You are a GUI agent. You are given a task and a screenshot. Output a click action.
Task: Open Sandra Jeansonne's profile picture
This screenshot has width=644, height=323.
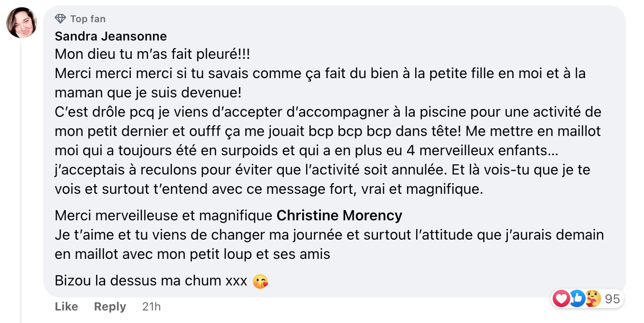click(22, 23)
